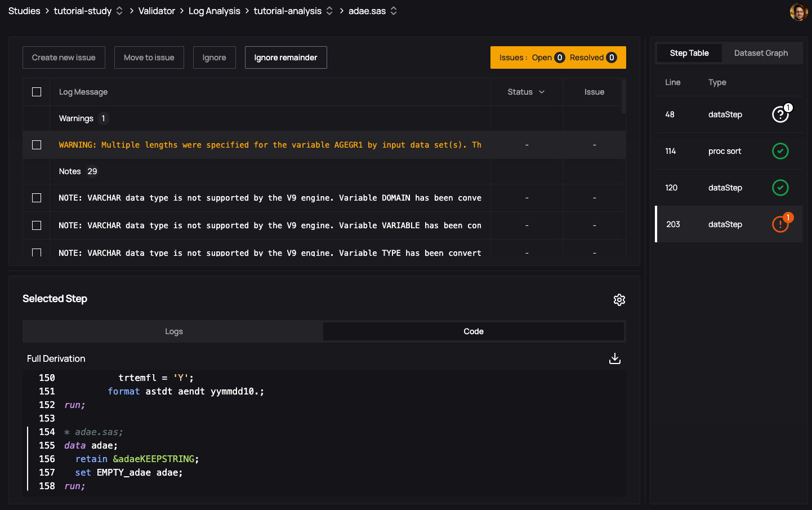Check the checkbox for the DOMAIN variable note
Image resolution: width=812 pixels, height=510 pixels.
pyautogui.click(x=37, y=198)
